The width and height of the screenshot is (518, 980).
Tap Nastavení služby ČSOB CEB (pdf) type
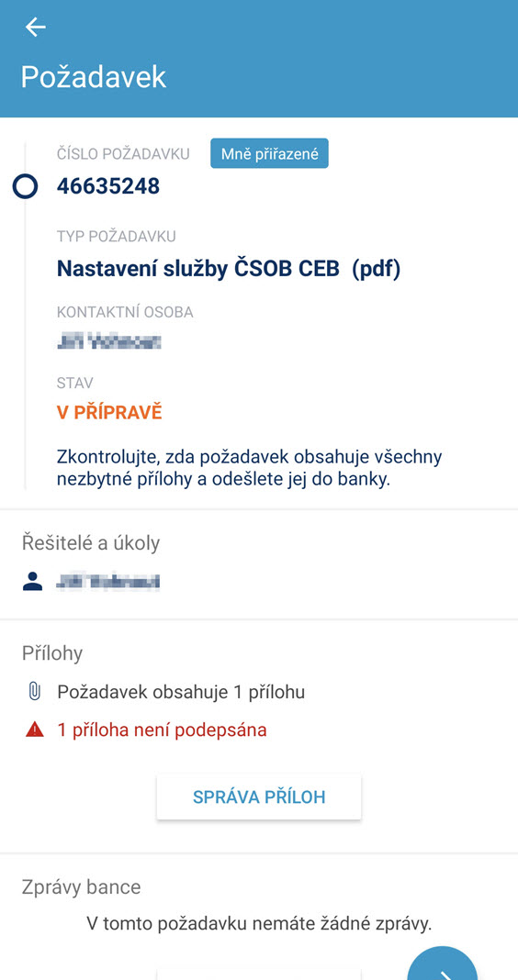229,268
